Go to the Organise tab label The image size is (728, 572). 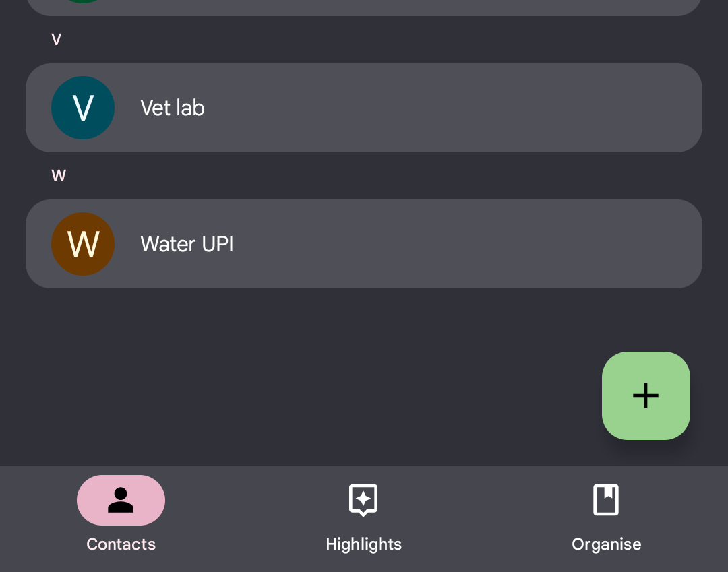pos(606,544)
